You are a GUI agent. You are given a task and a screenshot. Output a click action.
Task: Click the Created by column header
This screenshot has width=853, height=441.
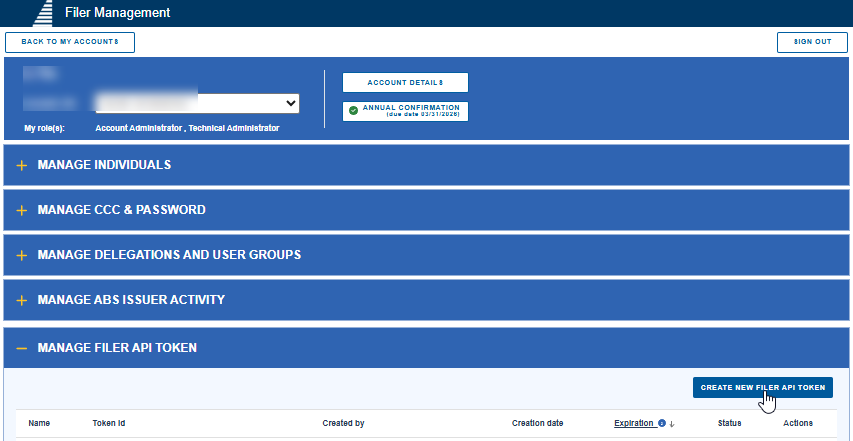[x=343, y=423]
